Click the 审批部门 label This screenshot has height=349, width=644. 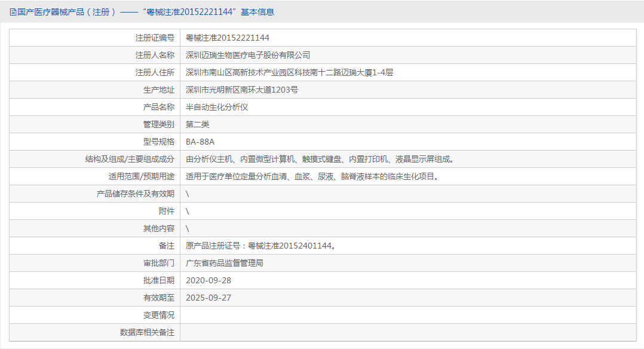(158, 263)
